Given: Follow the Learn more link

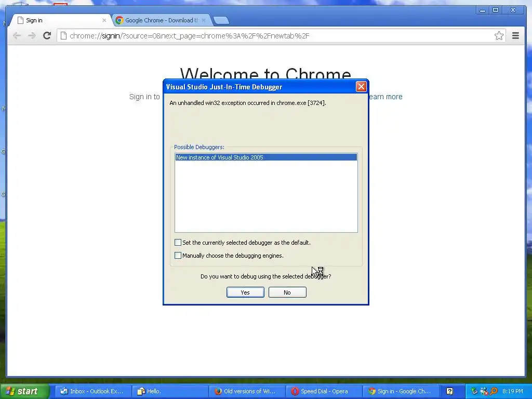Looking at the screenshot, I should pyautogui.click(x=385, y=97).
